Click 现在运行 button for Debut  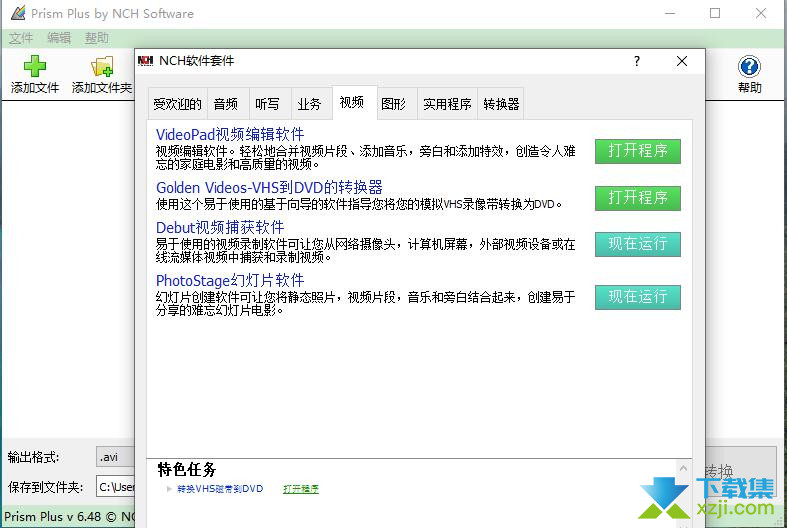(637, 244)
